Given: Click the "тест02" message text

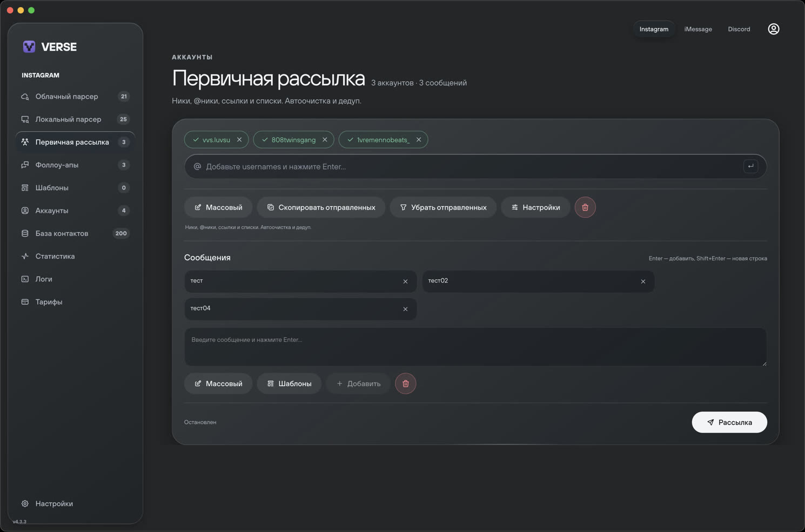Looking at the screenshot, I should pos(438,281).
